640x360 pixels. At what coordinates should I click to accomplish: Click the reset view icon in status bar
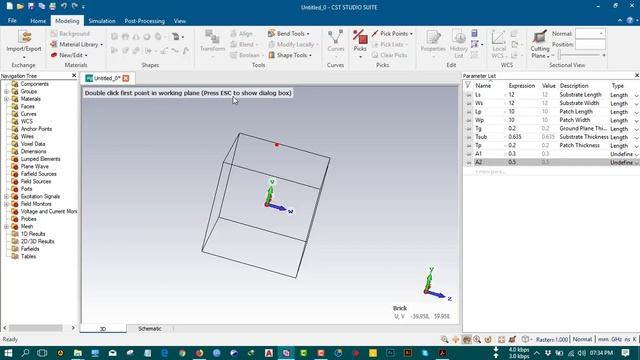[501, 339]
